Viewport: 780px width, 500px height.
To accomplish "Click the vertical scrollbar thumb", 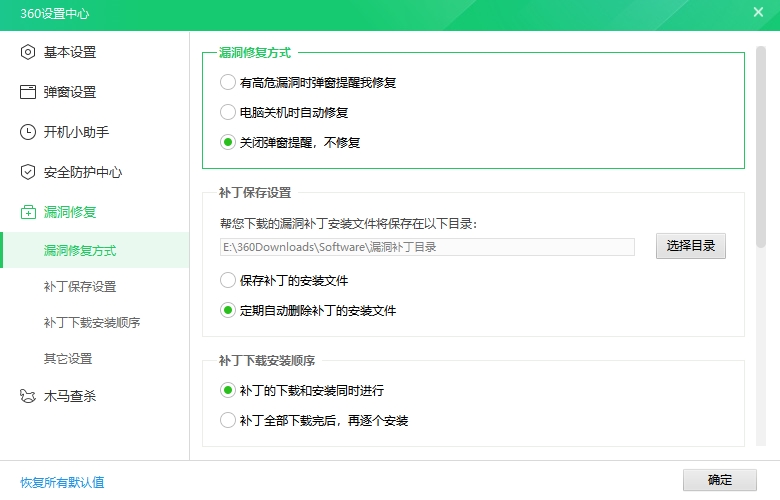I will point(761,147).
